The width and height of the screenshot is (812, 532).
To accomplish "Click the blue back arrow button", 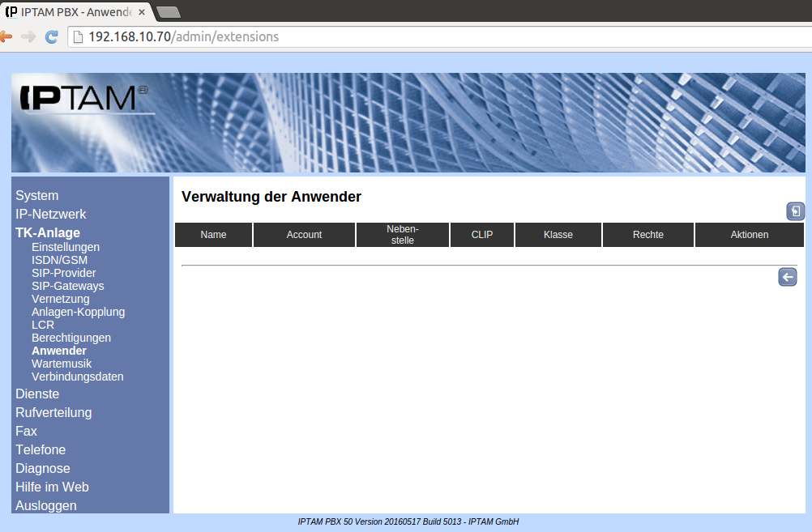I will pyautogui.click(x=787, y=278).
